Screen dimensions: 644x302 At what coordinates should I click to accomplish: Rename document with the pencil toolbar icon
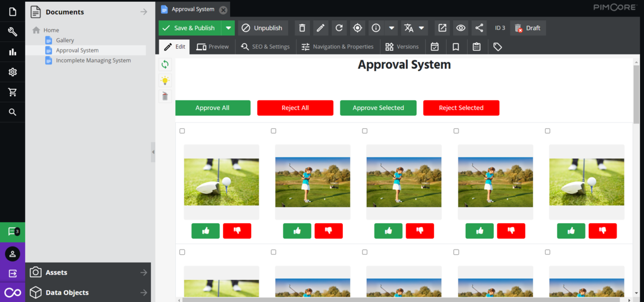point(320,28)
